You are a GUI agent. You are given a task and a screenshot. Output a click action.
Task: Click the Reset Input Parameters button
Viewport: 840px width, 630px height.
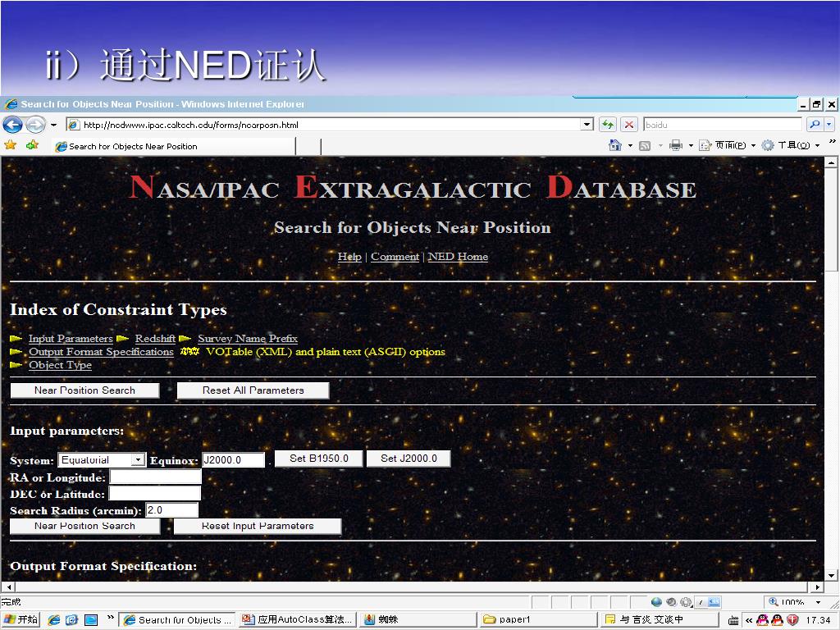pyautogui.click(x=258, y=526)
